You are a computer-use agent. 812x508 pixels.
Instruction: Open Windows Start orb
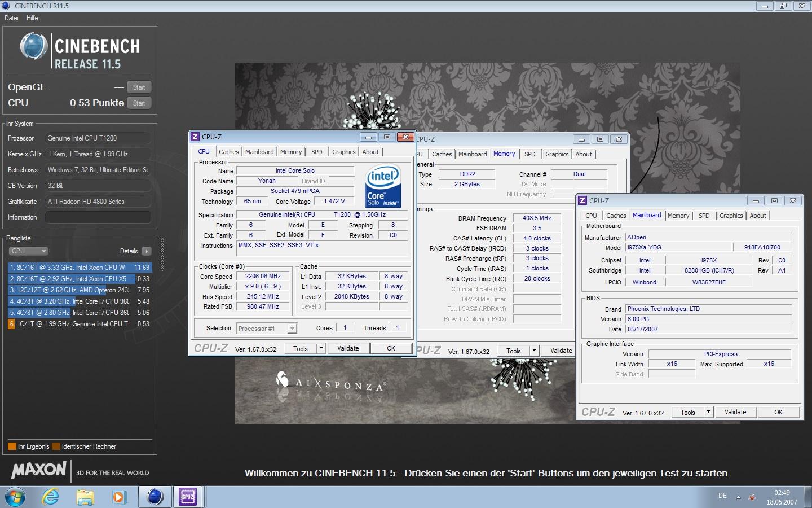[15, 497]
